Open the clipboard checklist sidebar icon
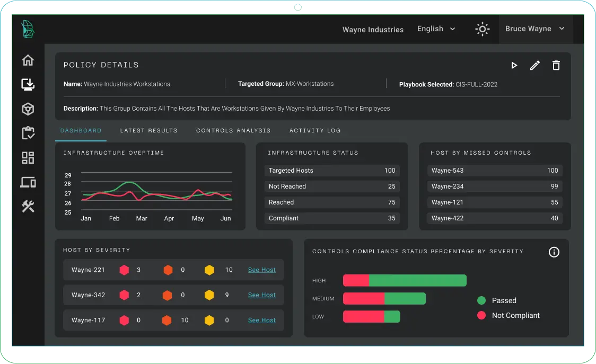Image resolution: width=596 pixels, height=364 pixels. tap(28, 133)
